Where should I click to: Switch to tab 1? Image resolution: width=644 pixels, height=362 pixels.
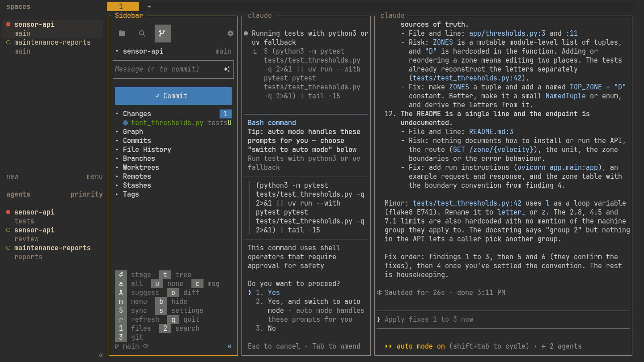click(123, 7)
